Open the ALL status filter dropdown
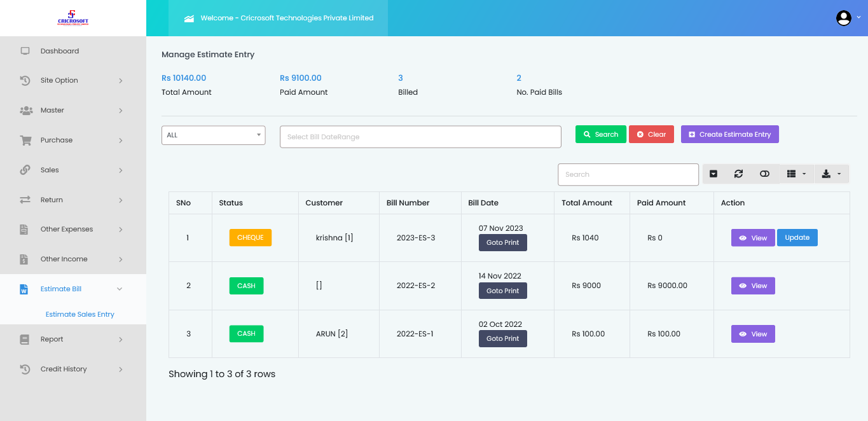Viewport: 868px width, 421px height. (214, 135)
